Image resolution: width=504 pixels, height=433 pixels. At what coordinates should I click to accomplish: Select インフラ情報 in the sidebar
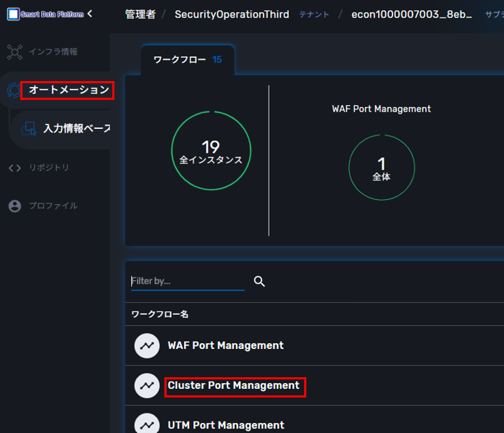click(x=54, y=51)
